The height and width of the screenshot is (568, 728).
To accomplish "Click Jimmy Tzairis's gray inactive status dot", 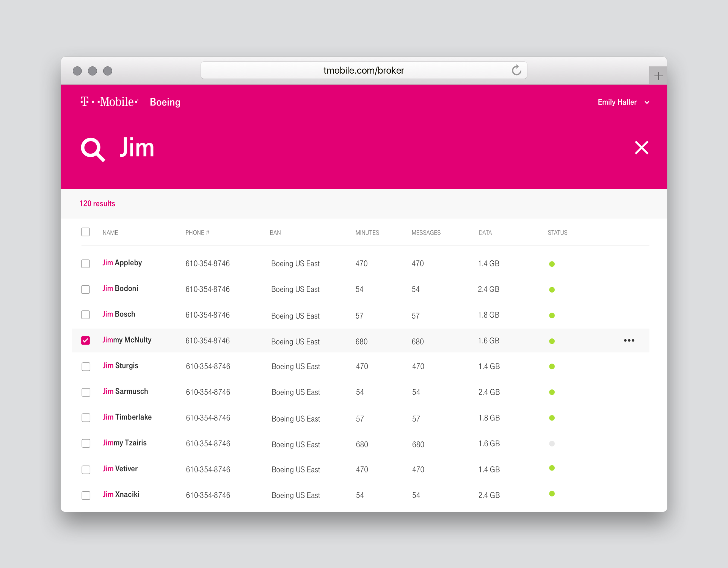I will [552, 444].
